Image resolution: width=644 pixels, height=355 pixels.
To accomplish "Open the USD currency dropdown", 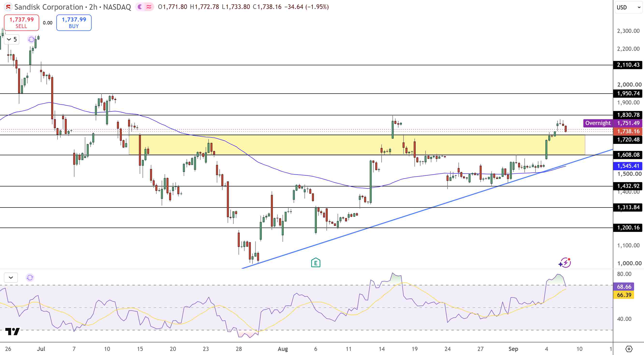I will pos(629,7).
